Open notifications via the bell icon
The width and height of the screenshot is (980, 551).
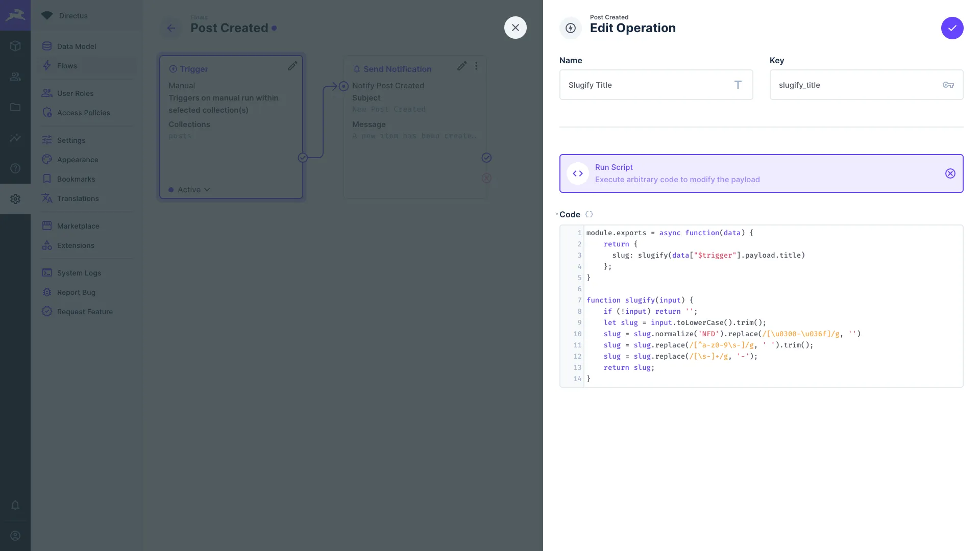pos(15,506)
